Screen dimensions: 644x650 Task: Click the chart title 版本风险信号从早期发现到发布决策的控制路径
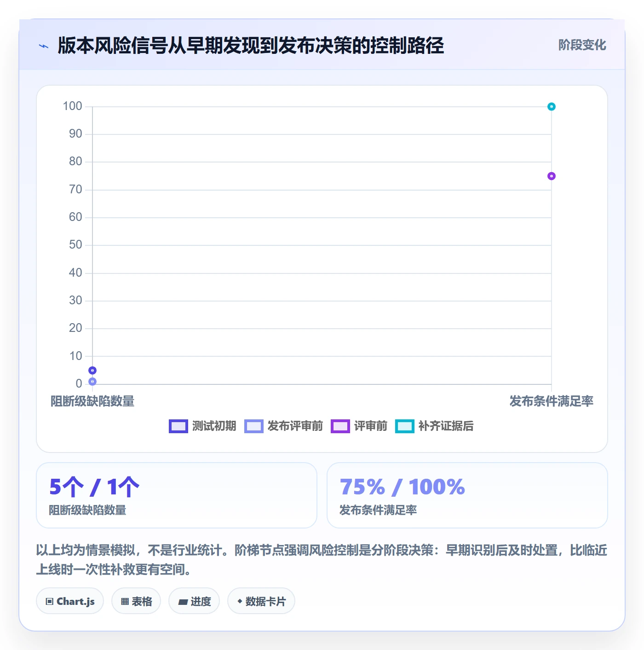[251, 46]
